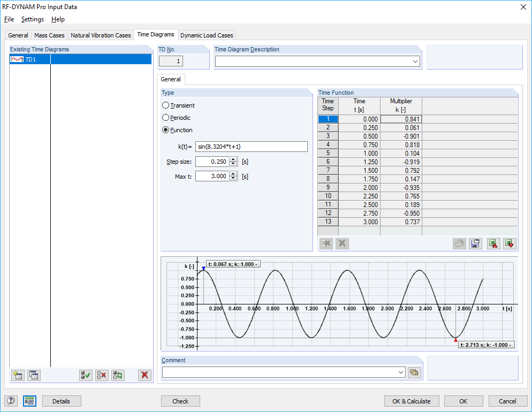Increase the Step size value
The width and height of the screenshot is (532, 412).
click(x=233, y=159)
